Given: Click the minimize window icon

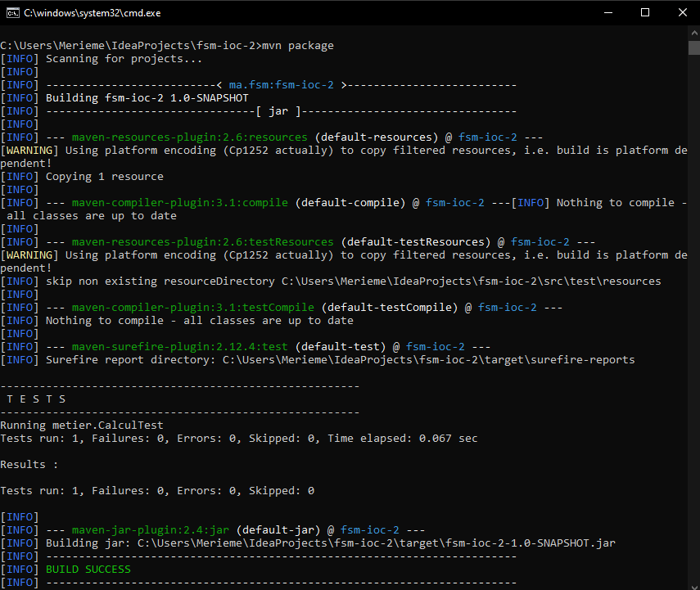Looking at the screenshot, I should (x=607, y=12).
